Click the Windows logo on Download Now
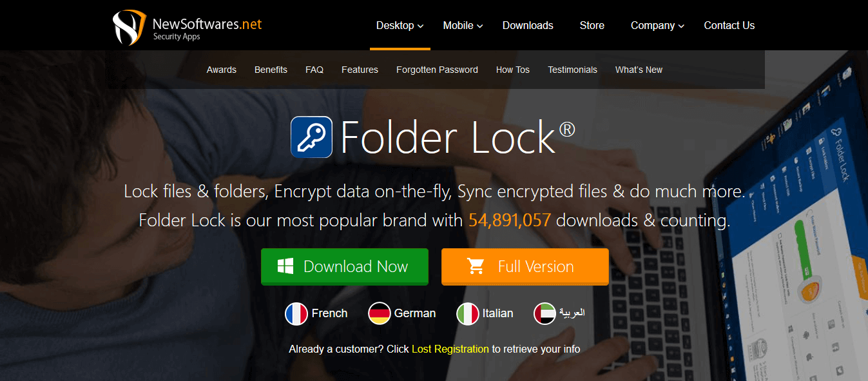 click(x=285, y=266)
